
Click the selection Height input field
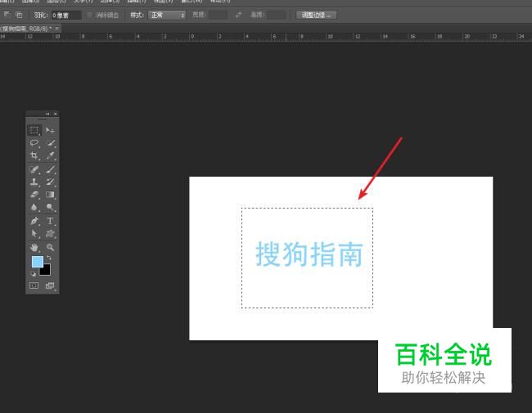[x=276, y=16]
